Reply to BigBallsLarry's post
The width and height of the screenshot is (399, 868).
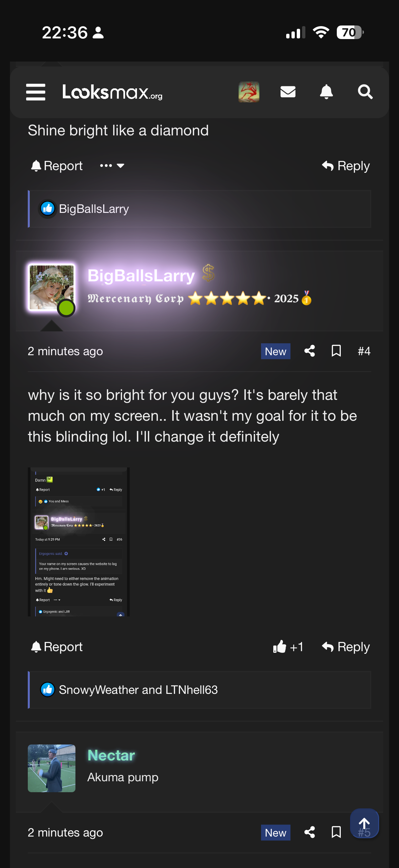(x=346, y=647)
